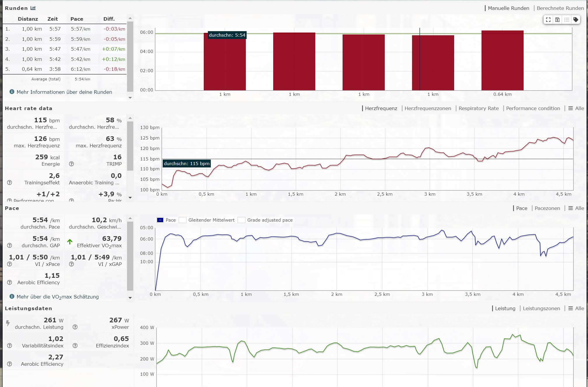Click help icon next to TRIMP
This screenshot has width=588, height=387.
coord(71,164)
